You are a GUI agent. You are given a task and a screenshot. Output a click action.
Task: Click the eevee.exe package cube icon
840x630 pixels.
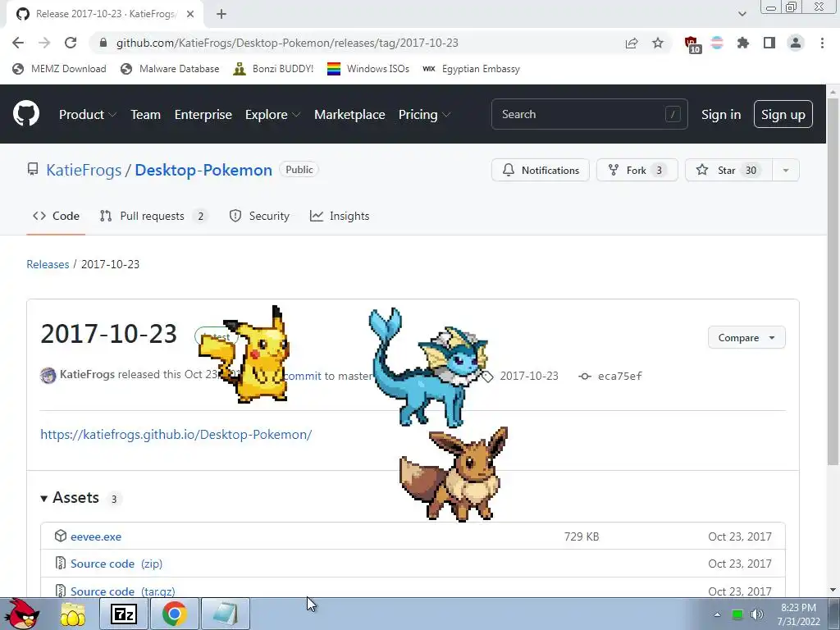(61, 536)
